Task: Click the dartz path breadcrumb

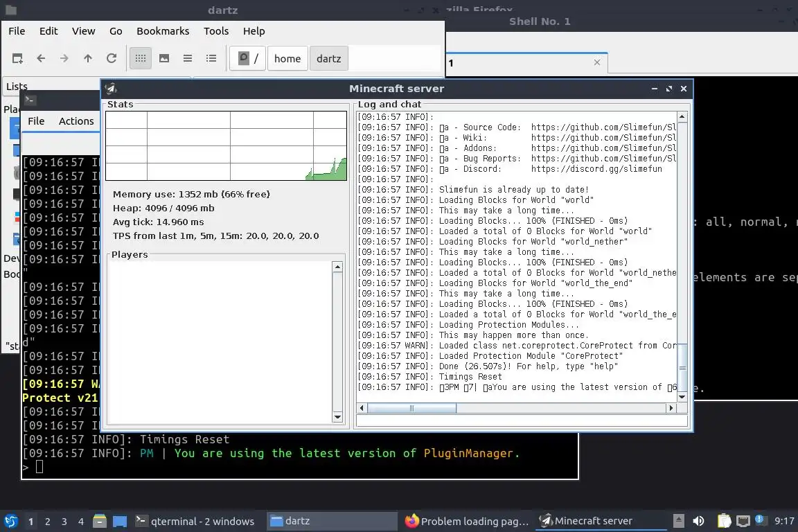Action: click(329, 59)
